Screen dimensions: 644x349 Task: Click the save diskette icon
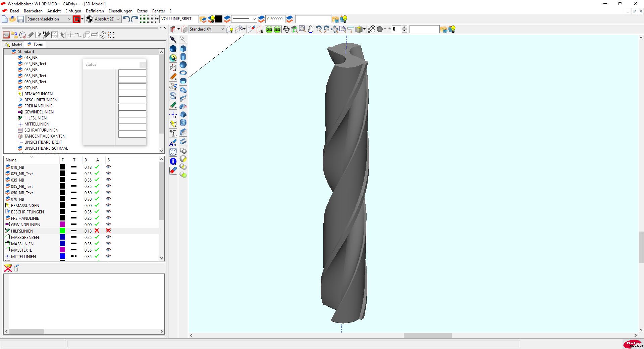(21, 19)
